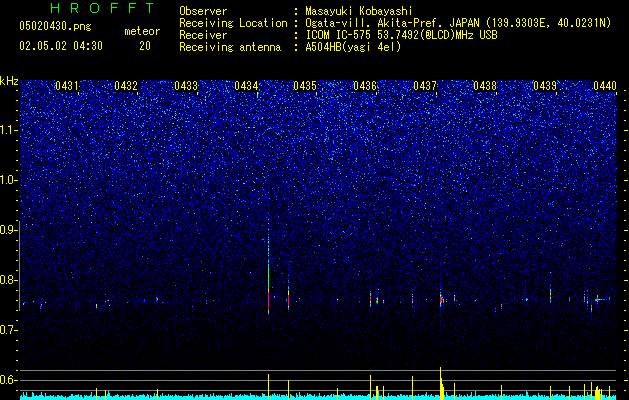Click the date stamp 02.05.02 04:30
629x400 pixels.
tap(61, 46)
